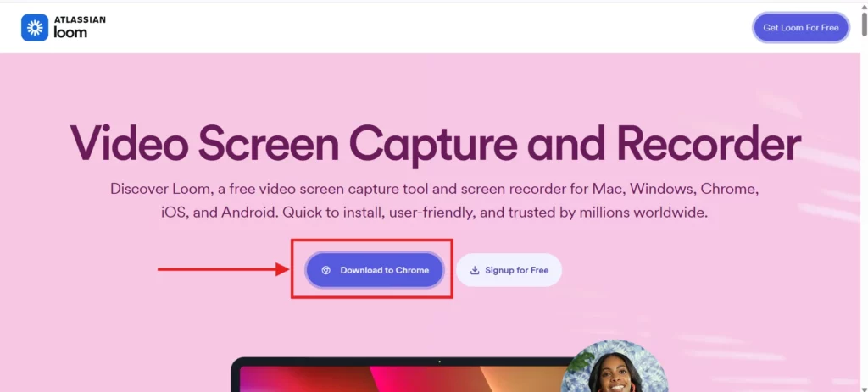Click the 'loom' wordmark text in header
This screenshot has width=868, height=392.
(70, 33)
